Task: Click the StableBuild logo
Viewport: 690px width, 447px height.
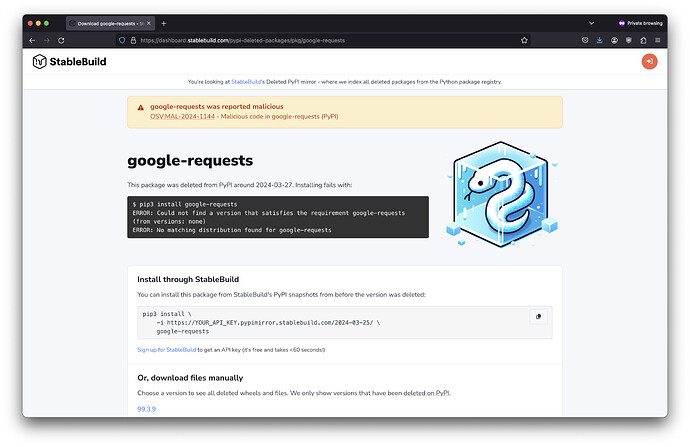Action: [x=70, y=62]
